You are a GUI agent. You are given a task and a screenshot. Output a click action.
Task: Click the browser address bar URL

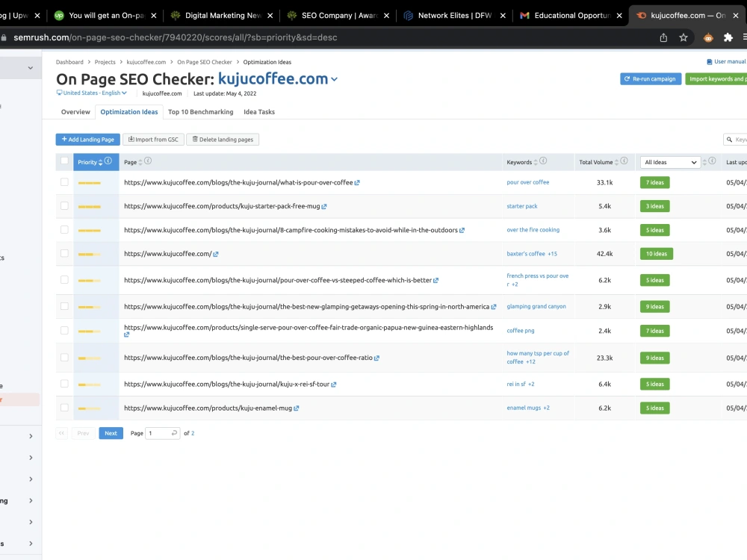176,37
